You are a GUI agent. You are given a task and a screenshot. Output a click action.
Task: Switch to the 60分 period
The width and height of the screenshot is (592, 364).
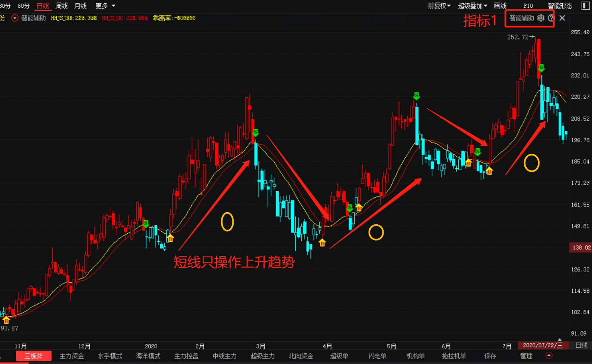(x=24, y=6)
